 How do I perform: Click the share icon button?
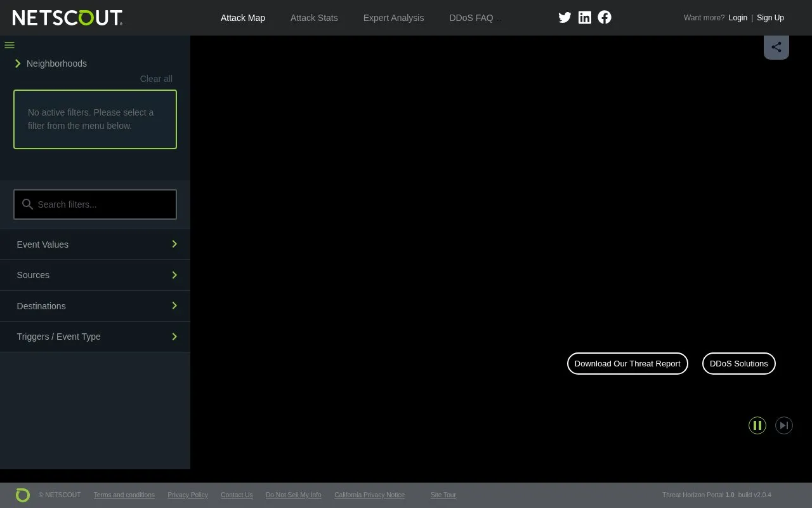776,47
